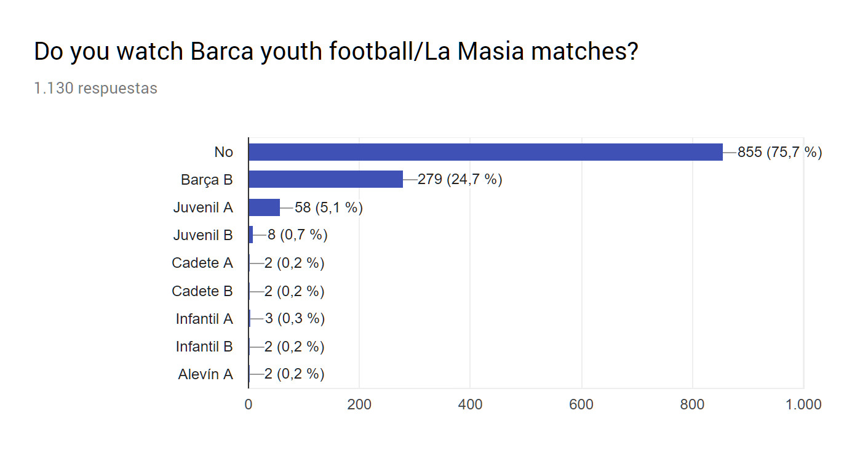Click the 279 (24,7 %) value label
This screenshot has width=868, height=450.
tap(460, 180)
